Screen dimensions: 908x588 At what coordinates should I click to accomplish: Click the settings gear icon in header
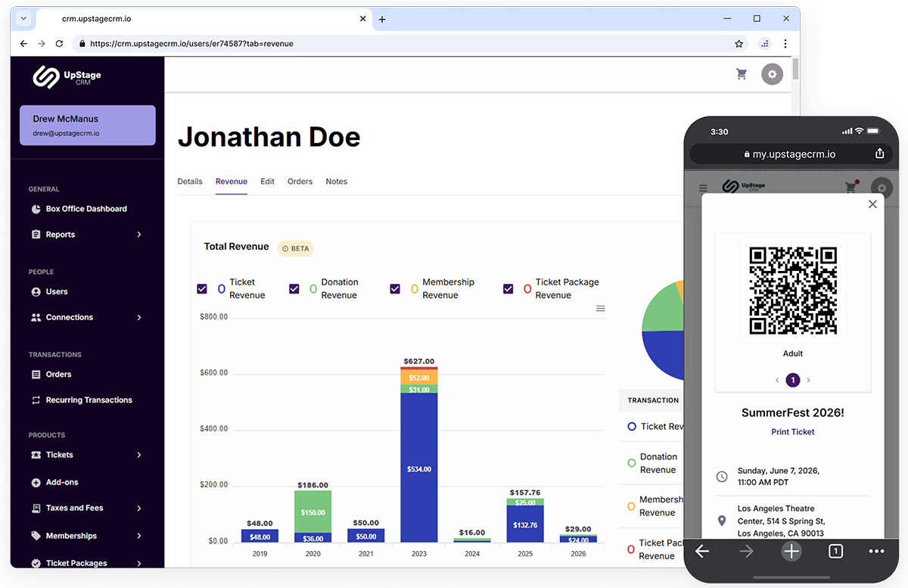(x=772, y=74)
